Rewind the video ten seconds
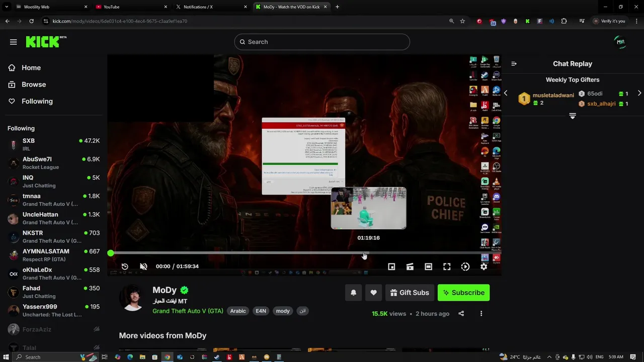The height and width of the screenshot is (362, 644). point(125,266)
